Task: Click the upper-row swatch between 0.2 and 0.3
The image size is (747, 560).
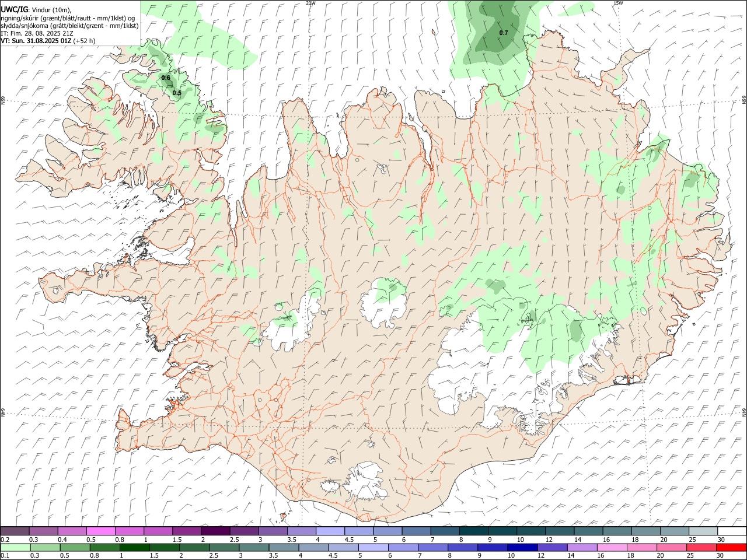Action: [15, 531]
